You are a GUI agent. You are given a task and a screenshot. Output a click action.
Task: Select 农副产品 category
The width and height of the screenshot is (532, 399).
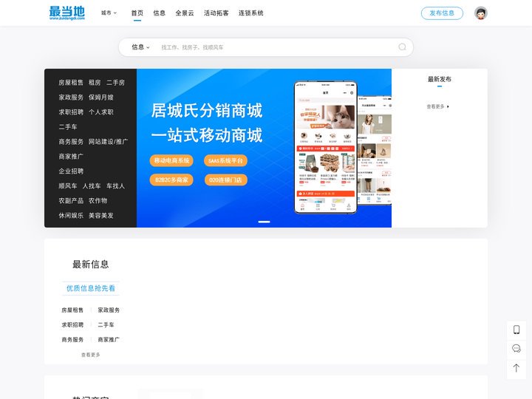(x=71, y=200)
